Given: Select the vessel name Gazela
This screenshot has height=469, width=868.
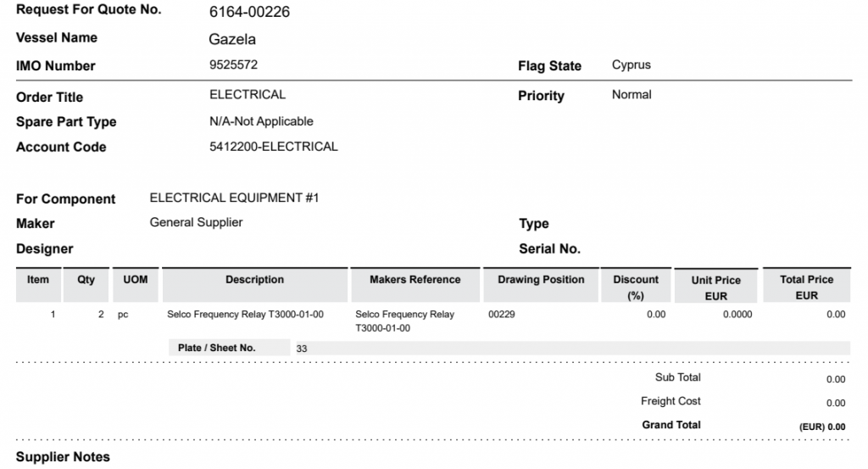Looking at the screenshot, I should (x=232, y=39).
